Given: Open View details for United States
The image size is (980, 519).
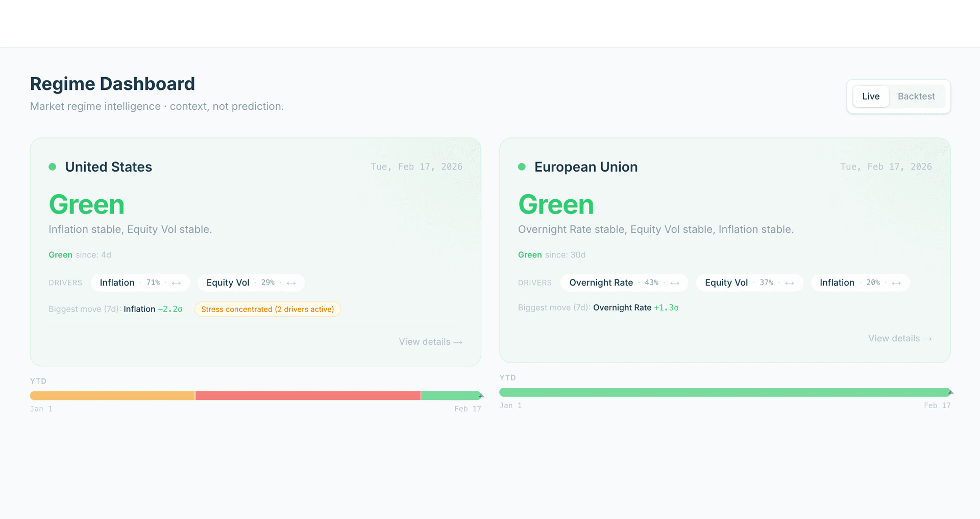Looking at the screenshot, I should (x=430, y=342).
